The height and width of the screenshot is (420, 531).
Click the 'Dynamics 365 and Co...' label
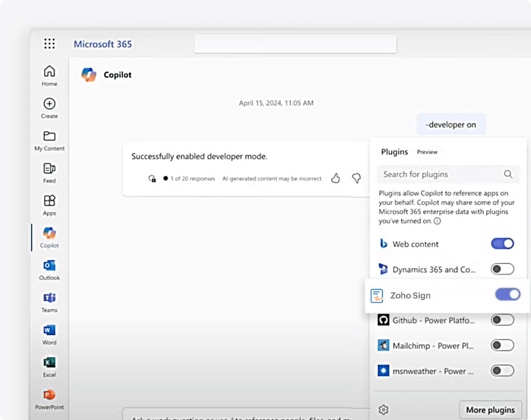(x=434, y=269)
